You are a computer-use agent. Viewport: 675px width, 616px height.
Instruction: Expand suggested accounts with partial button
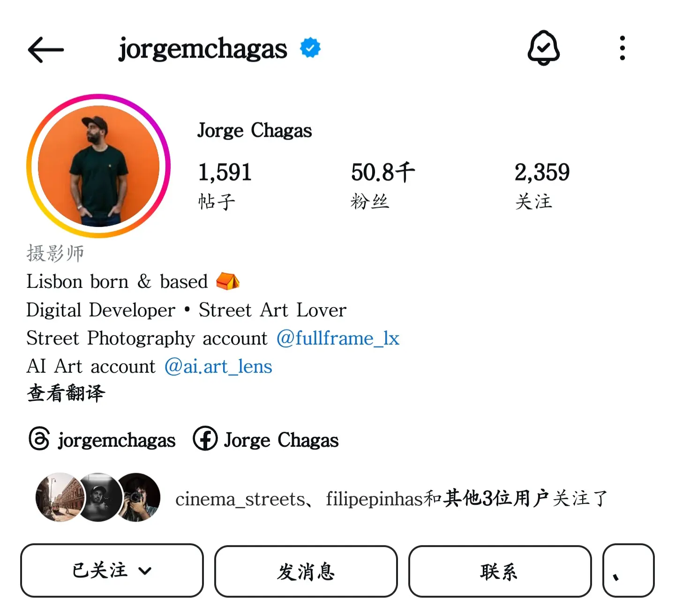pyautogui.click(x=628, y=571)
